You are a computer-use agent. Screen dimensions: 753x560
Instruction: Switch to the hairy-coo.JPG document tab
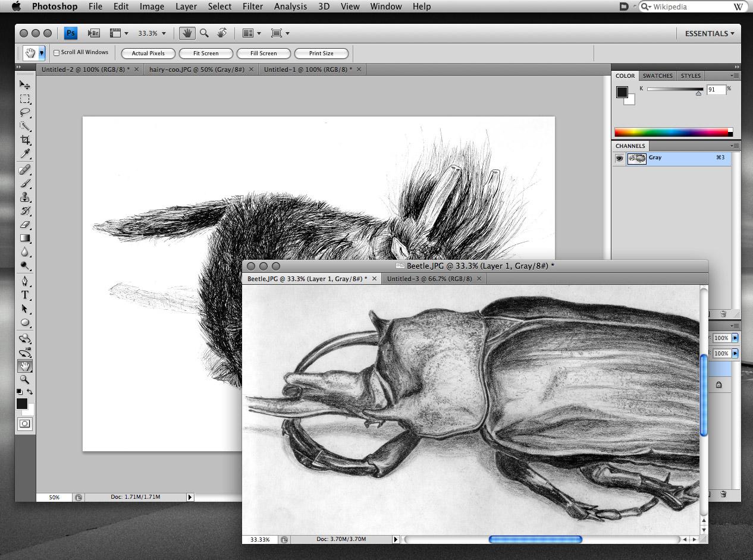tap(196, 70)
